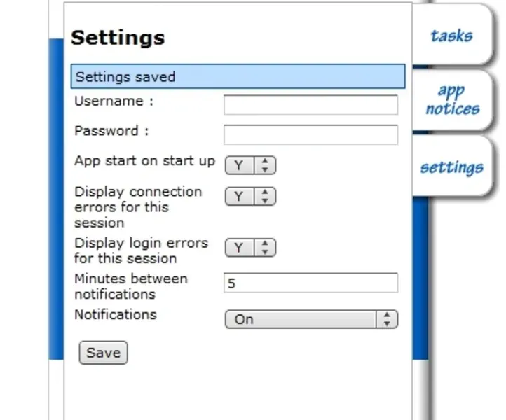Click the Settings page heading
Image resolution: width=506 pixels, height=420 pixels.
118,37
